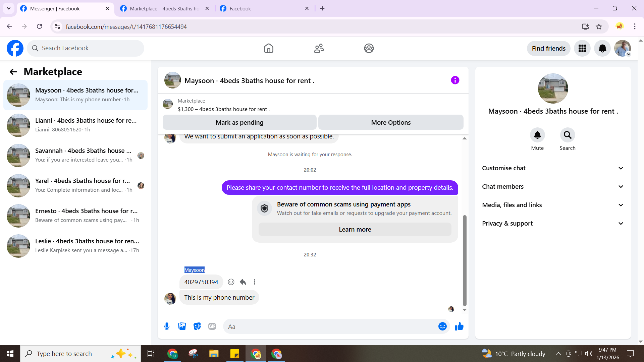Send a thumbs-up like
The height and width of the screenshot is (362, 644).
459,326
